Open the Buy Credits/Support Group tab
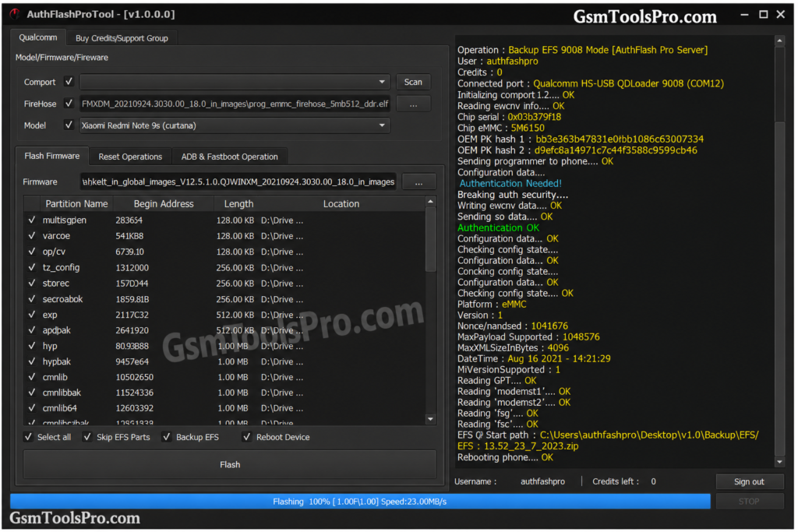This screenshot has width=798, height=532. (x=122, y=38)
